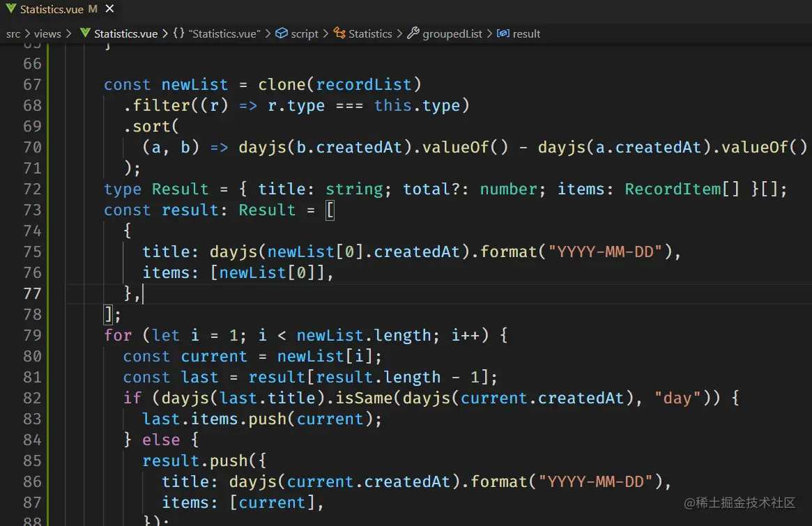Screen dimensions: 812x526
Task: Click ".filter" on line 68
Action: pos(156,106)
